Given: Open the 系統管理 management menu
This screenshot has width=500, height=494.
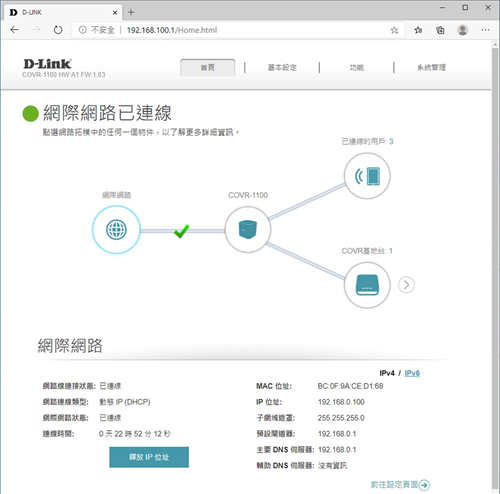Looking at the screenshot, I should pyautogui.click(x=431, y=68).
